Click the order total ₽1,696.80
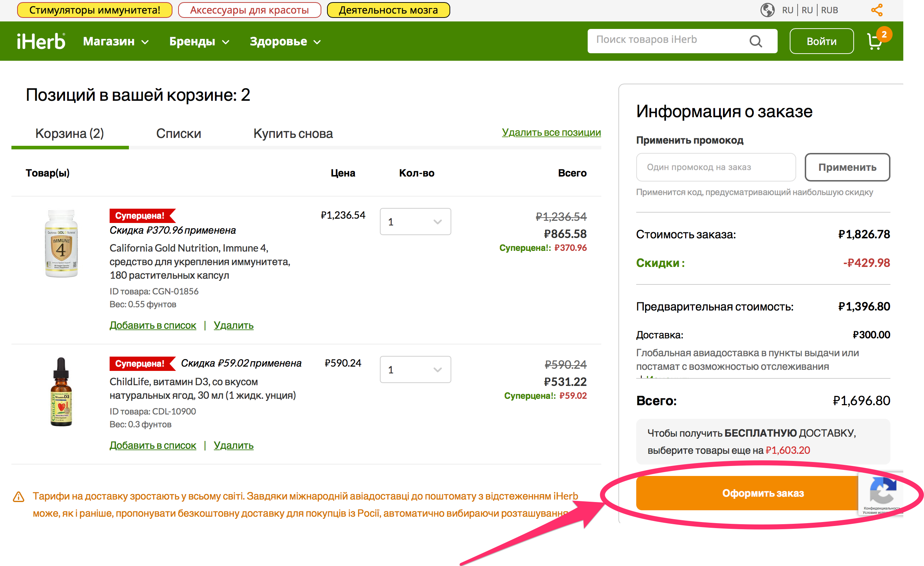924x566 pixels. [862, 401]
